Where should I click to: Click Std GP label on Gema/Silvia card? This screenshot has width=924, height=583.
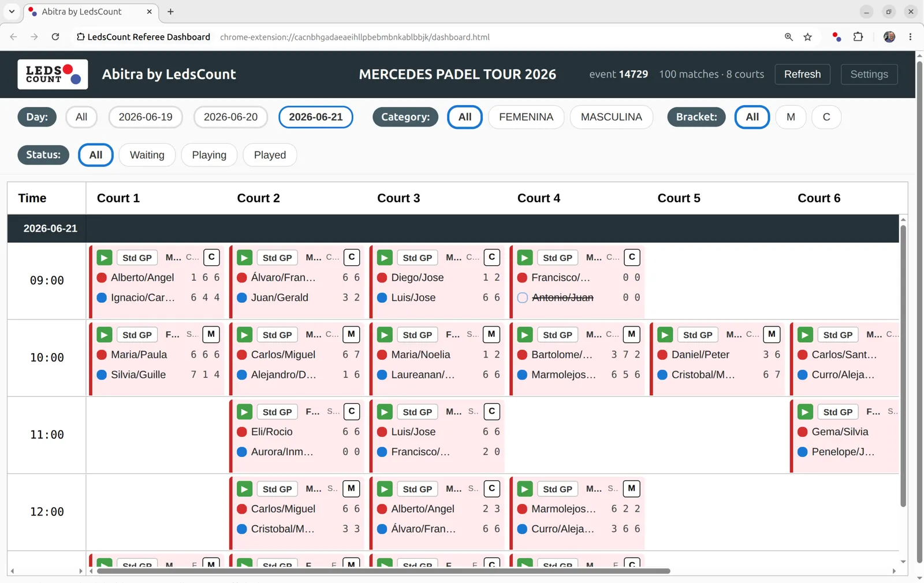(x=838, y=412)
